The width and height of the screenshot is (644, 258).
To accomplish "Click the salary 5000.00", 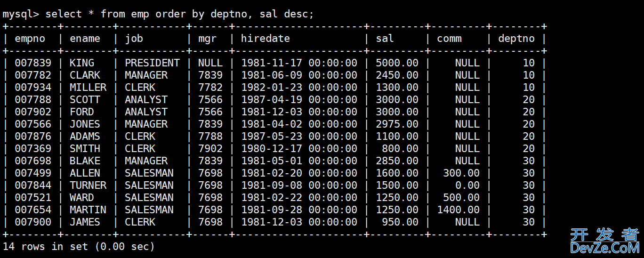I will coord(397,63).
